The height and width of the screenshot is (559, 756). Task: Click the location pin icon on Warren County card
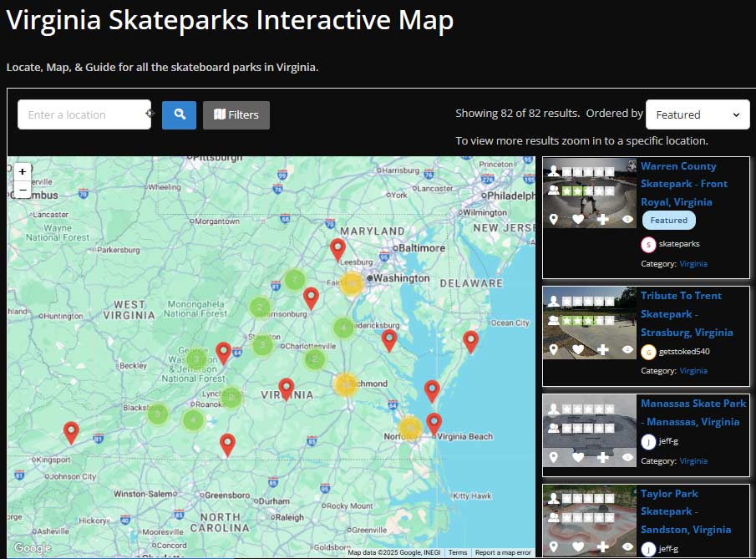click(x=553, y=219)
